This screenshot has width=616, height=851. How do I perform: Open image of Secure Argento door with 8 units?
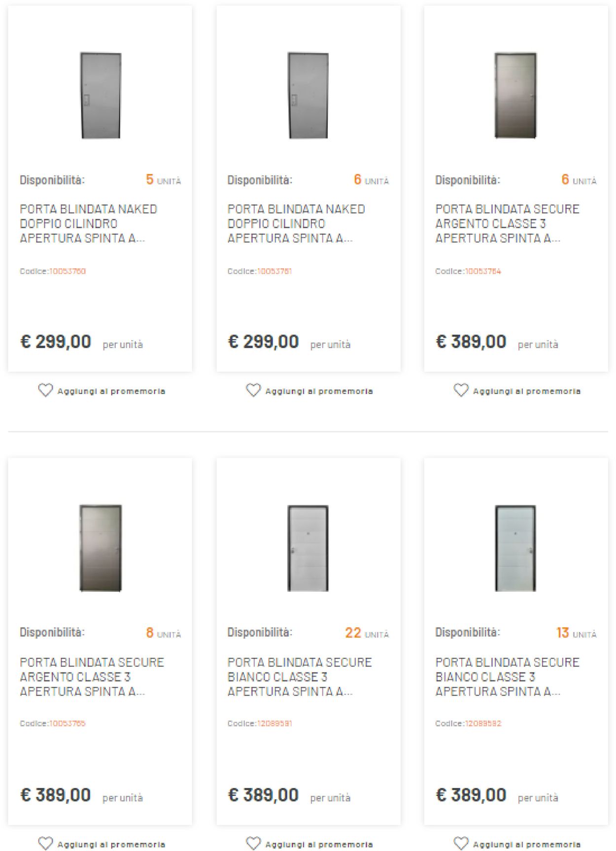pos(101,548)
